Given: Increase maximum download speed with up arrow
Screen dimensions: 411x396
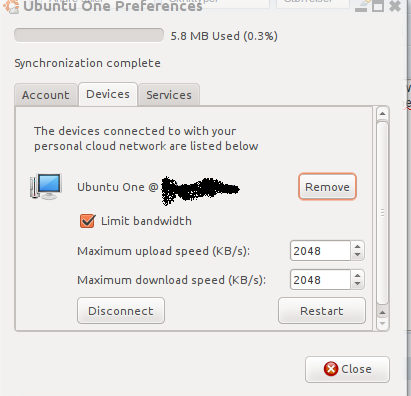Looking at the screenshot, I should pyautogui.click(x=358, y=276).
